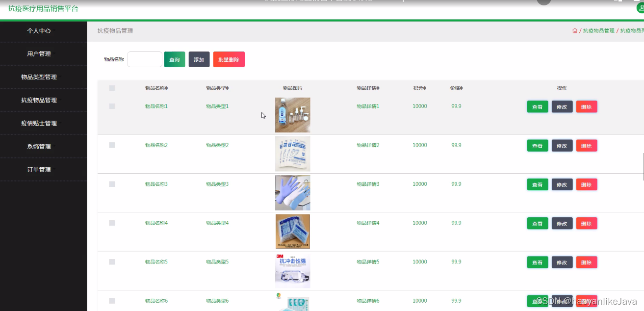Click 查看 button for 物品名称3
Viewport: 644px width, 311px height.
(538, 184)
